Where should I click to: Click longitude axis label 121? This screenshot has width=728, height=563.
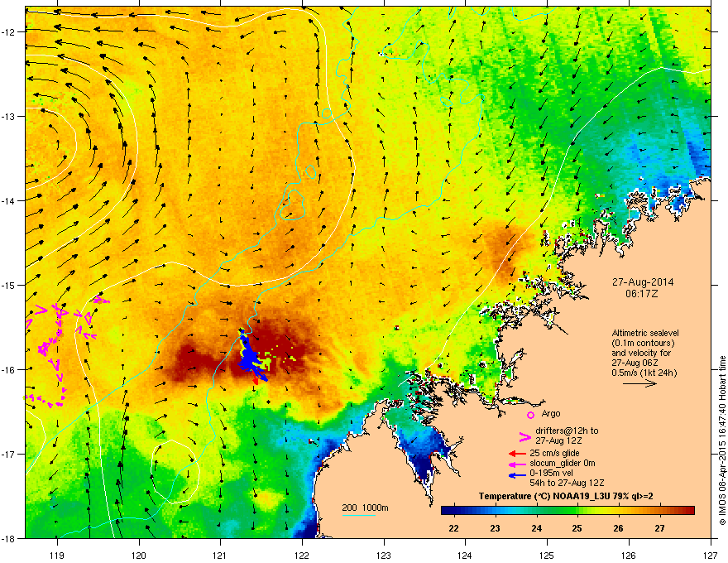[220, 555]
